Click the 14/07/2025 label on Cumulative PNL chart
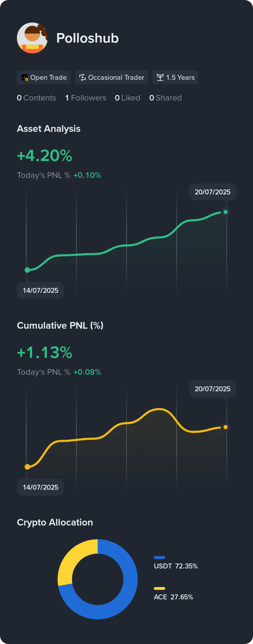The image size is (253, 644). click(40, 487)
